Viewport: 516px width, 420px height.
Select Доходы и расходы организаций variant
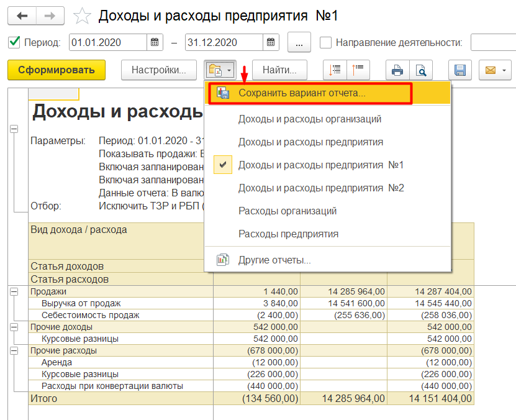tap(327, 119)
